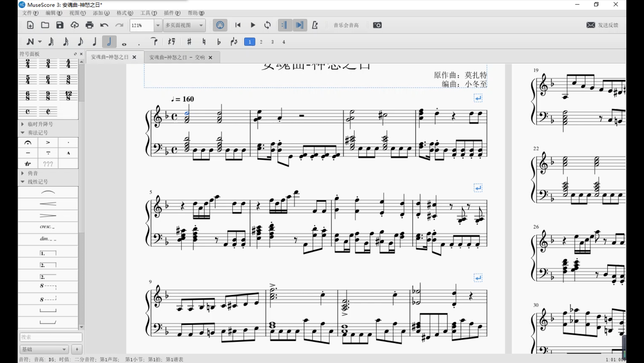The height and width of the screenshot is (363, 644).
Task: Rewind playback to start
Action: 238,25
